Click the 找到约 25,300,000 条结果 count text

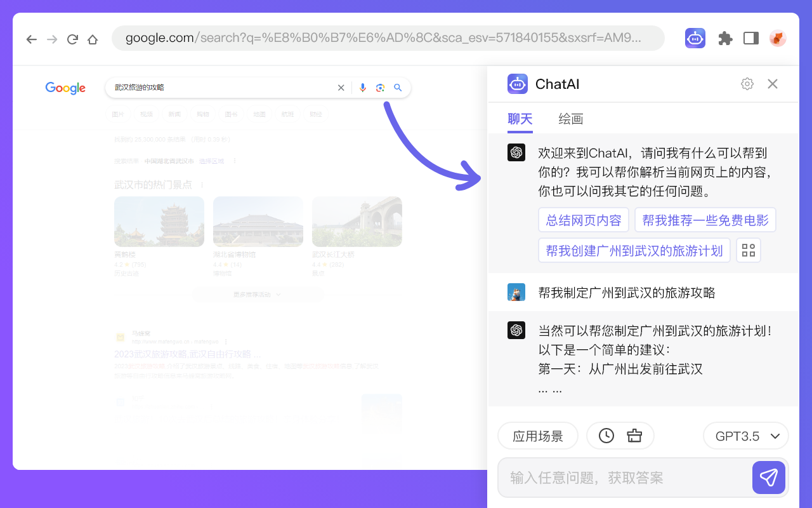click(x=173, y=139)
